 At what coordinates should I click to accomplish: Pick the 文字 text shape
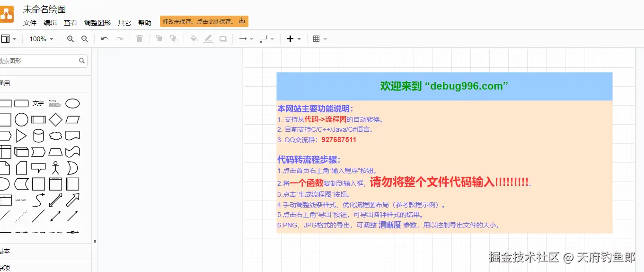click(x=38, y=103)
